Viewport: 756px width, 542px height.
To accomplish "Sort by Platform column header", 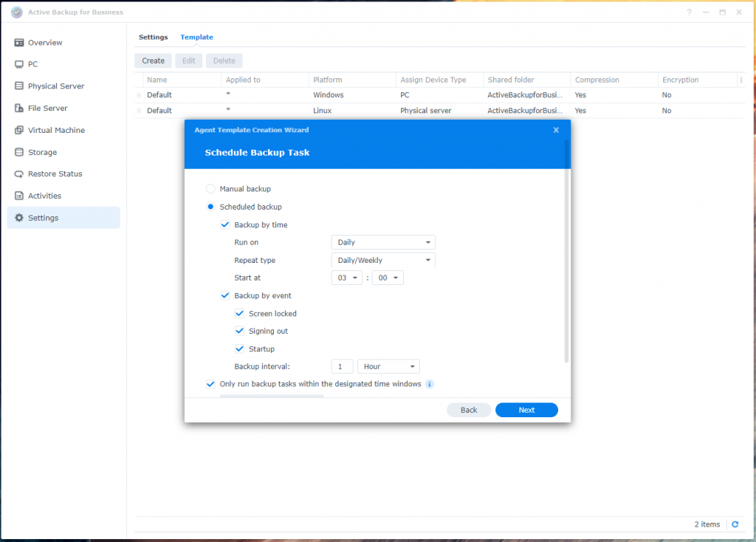I will pos(352,80).
